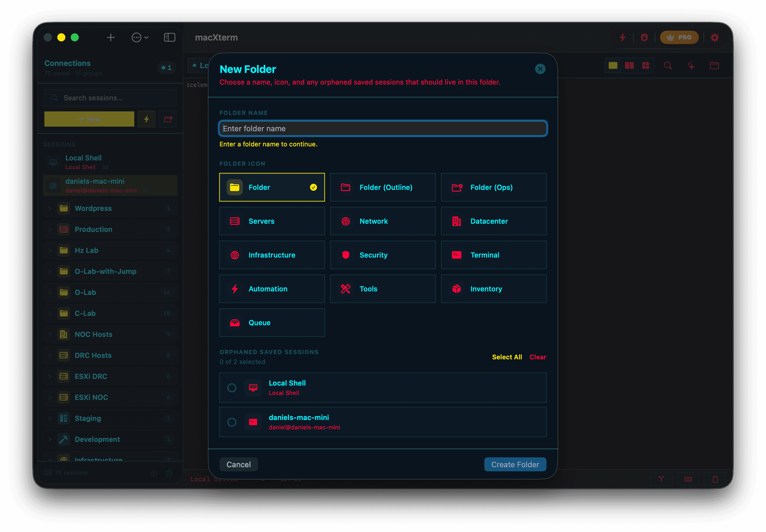Select the Terminal icon option

click(493, 255)
